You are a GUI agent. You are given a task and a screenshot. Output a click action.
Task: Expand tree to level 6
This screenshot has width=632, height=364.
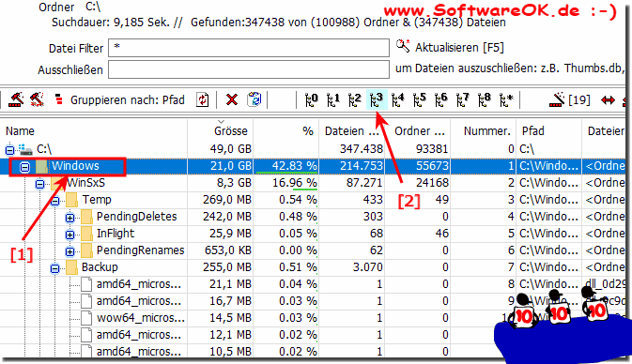[441, 99]
